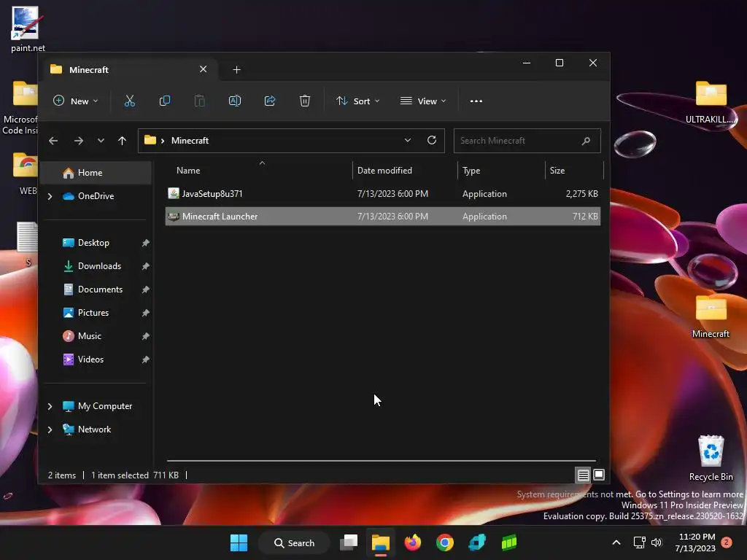This screenshot has height=560, width=747.
Task: Expand the OneDrive tree node
Action: tap(50, 196)
